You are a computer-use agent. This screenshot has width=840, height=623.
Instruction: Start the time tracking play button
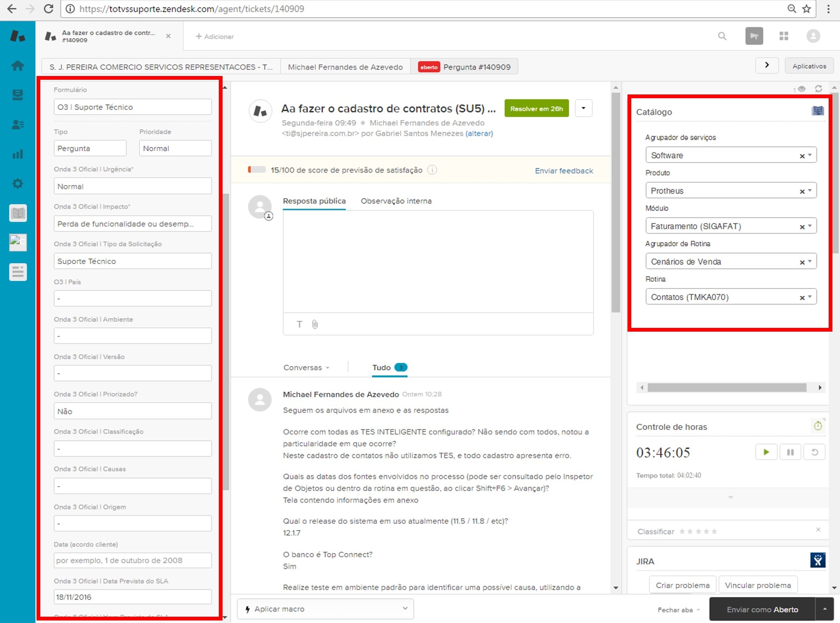pos(766,452)
